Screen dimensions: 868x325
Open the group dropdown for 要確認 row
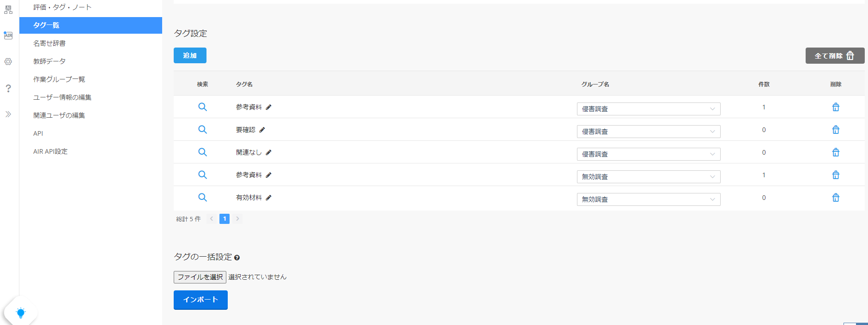pos(648,132)
